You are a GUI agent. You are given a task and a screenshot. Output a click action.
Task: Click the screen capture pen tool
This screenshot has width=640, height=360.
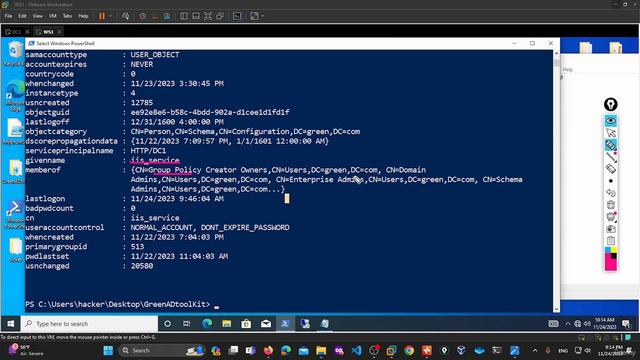(611, 217)
